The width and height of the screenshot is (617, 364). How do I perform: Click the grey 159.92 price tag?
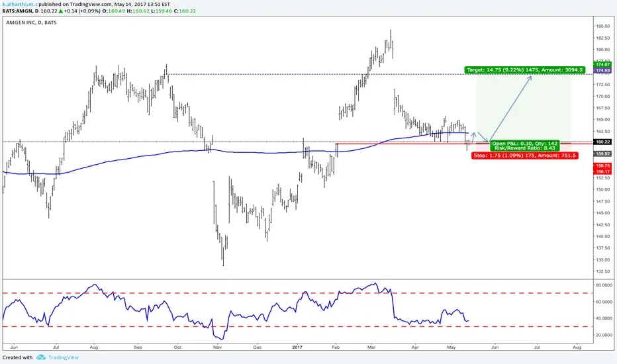(x=602, y=154)
